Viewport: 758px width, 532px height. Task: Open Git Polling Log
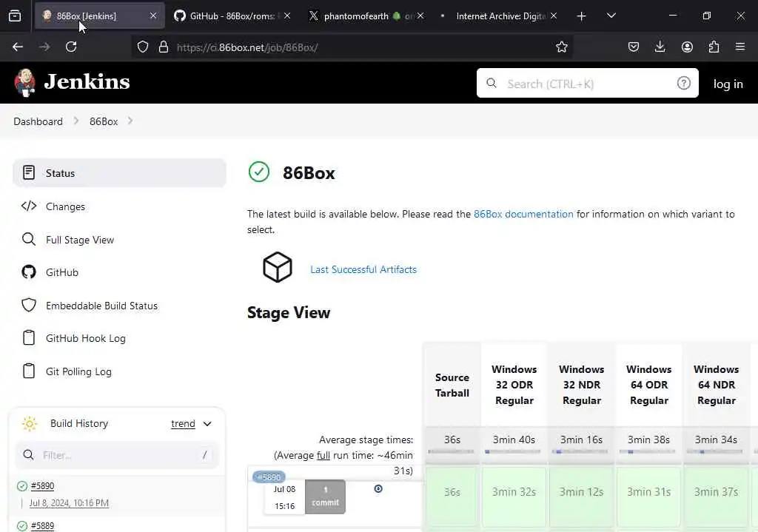pos(78,371)
